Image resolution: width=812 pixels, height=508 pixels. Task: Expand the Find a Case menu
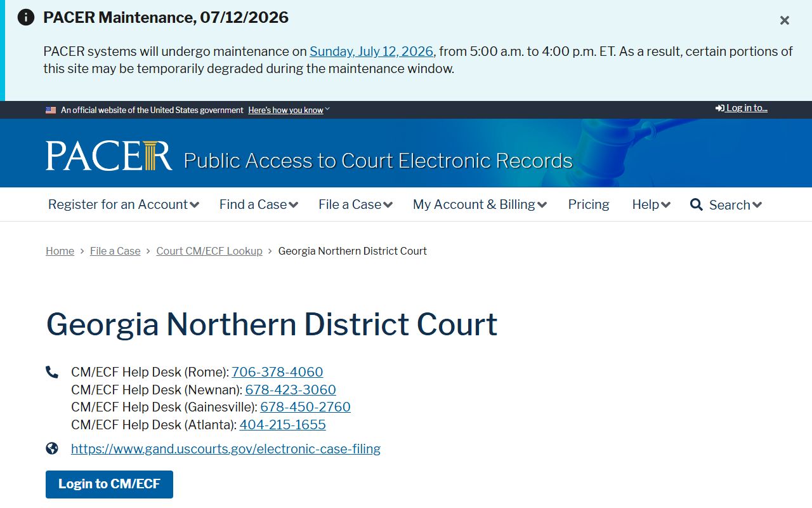tap(259, 204)
